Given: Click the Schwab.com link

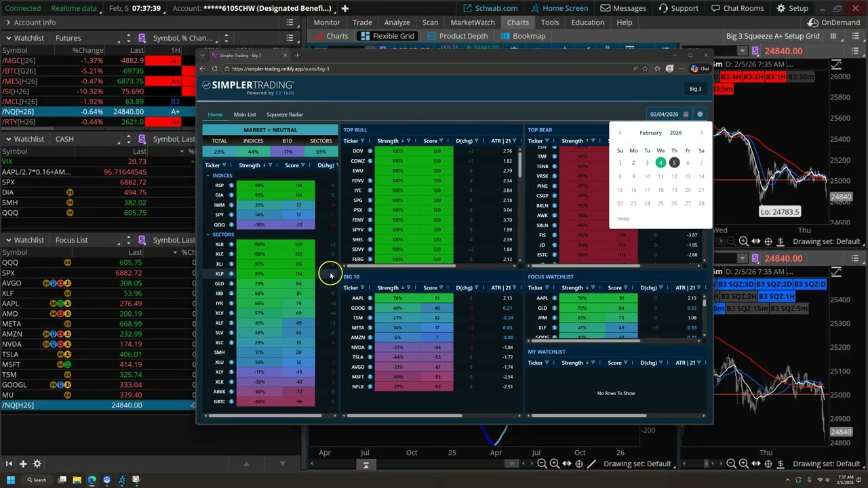Looking at the screenshot, I should (491, 8).
